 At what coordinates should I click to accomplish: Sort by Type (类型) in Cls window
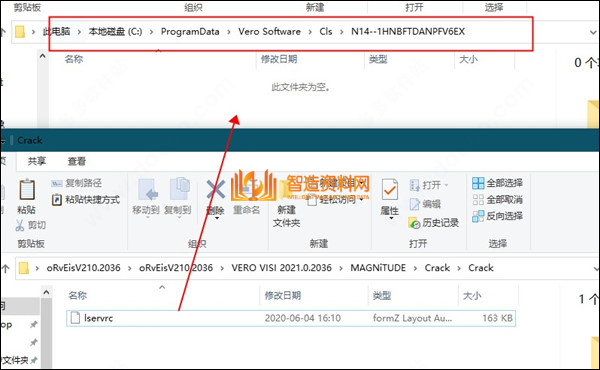pos(378,59)
